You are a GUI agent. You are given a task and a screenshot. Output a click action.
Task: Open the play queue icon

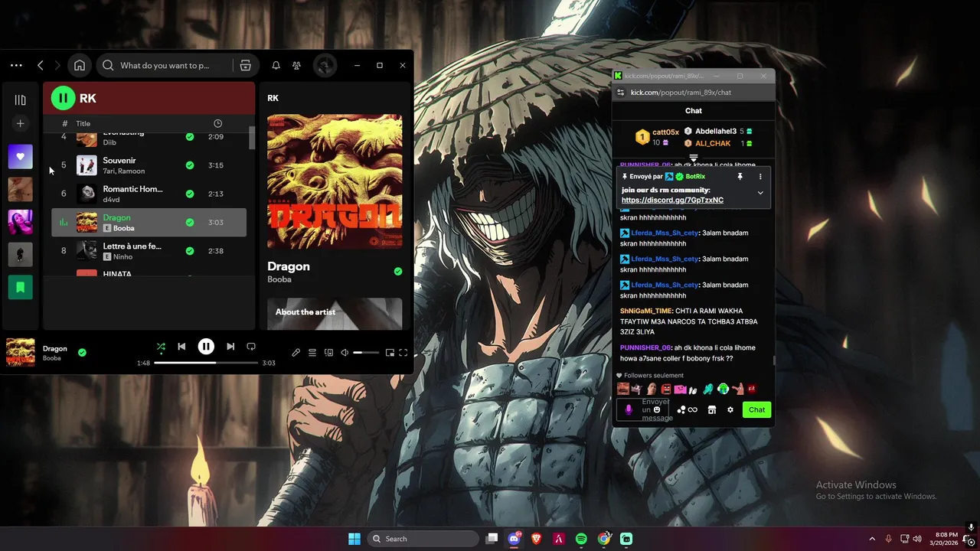click(312, 353)
